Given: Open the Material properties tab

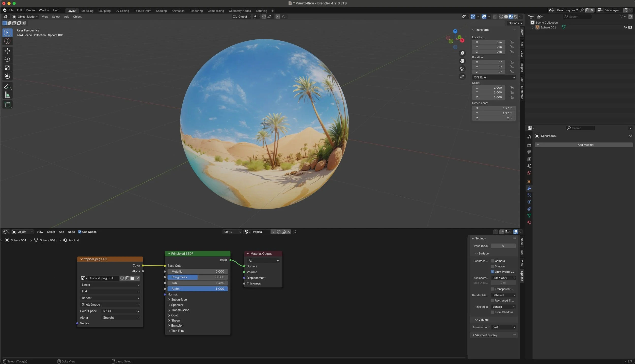Looking at the screenshot, I should (529, 223).
